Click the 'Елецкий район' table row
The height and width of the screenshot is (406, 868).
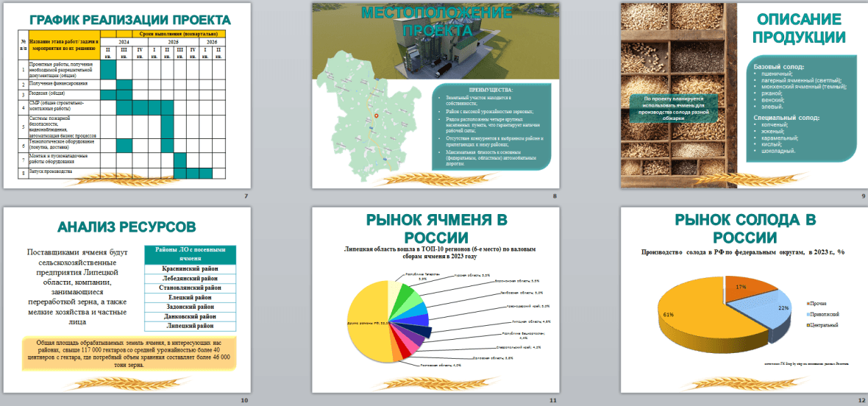[190, 298]
